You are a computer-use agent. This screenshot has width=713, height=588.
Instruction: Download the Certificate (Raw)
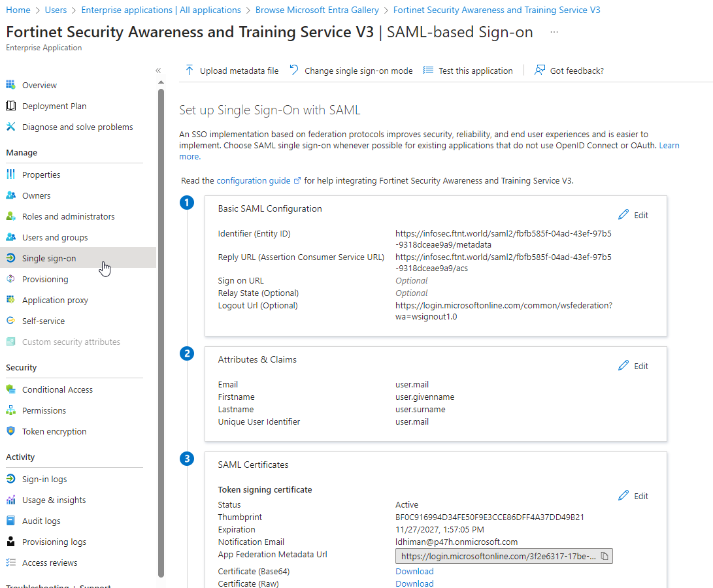414,583
